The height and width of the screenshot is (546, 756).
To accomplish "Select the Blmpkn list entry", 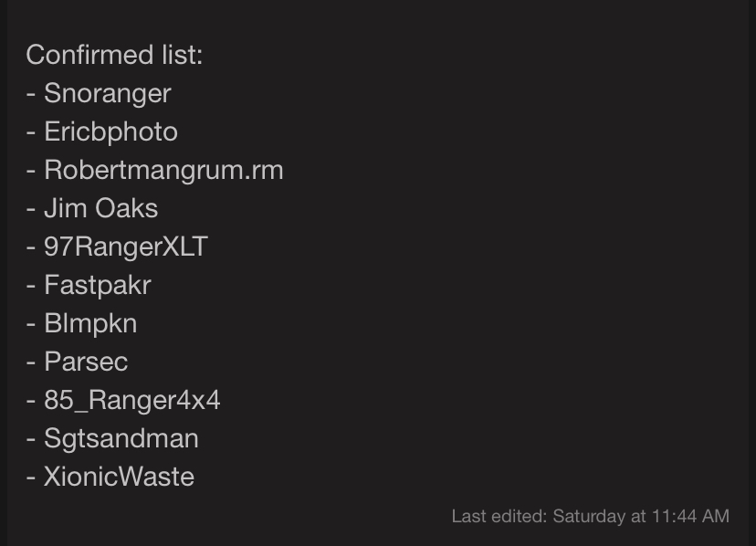I will click(x=90, y=323).
